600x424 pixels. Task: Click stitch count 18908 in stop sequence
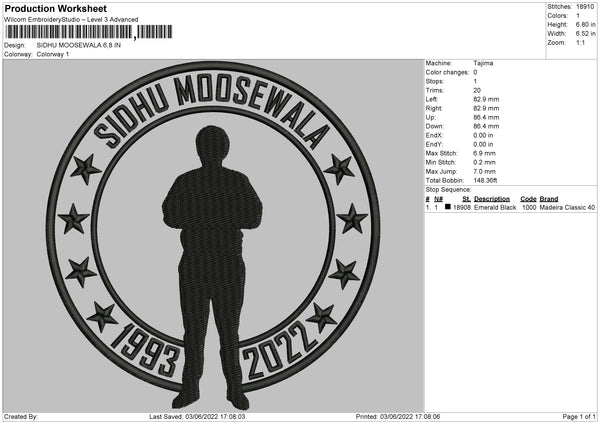coord(462,207)
